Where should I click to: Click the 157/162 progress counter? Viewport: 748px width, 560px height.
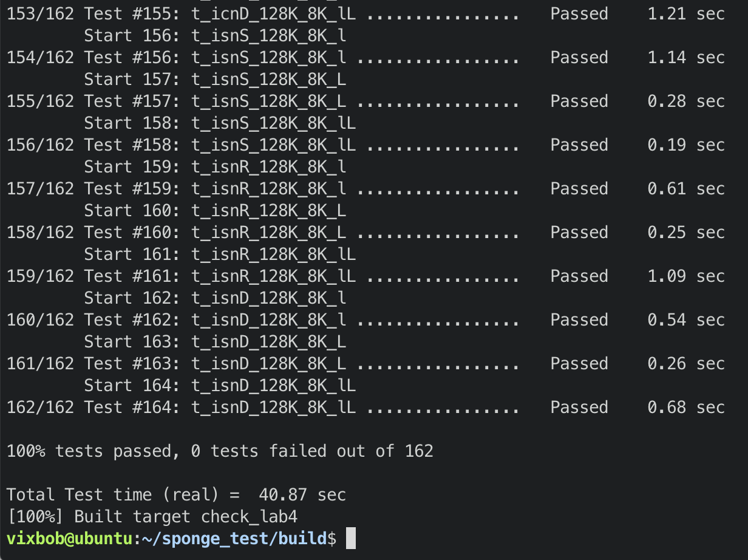click(40, 189)
